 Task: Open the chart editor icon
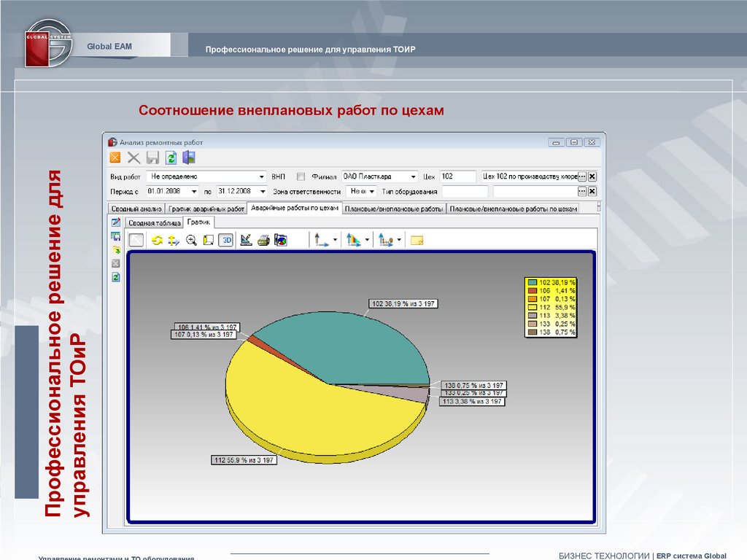[x=246, y=240]
